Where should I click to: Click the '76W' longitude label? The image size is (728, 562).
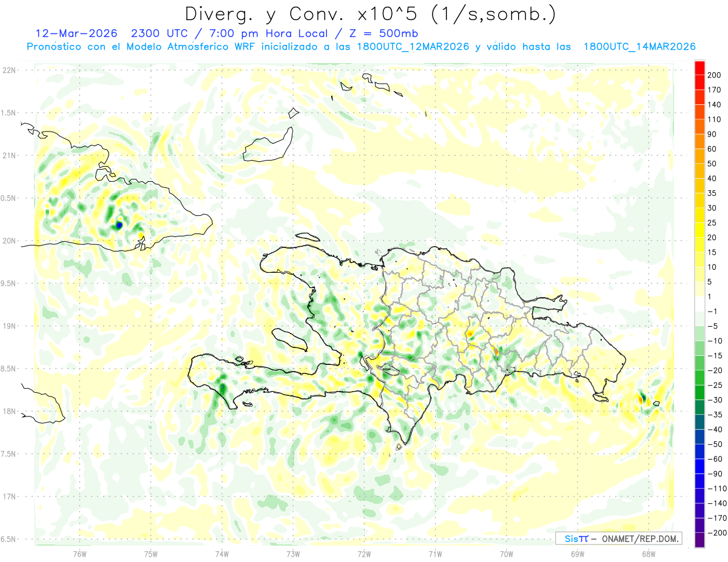tap(79, 554)
